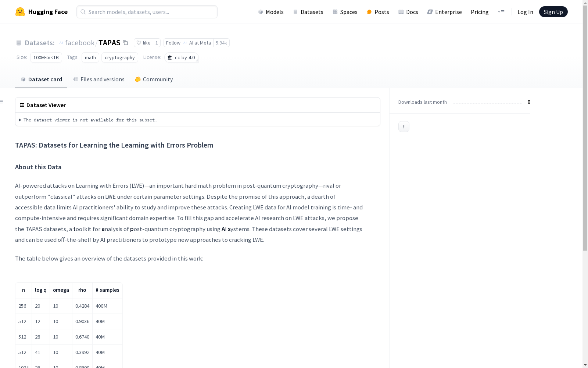The height and width of the screenshot is (368, 588).
Task: Open the facebook organization link
Action: click(80, 43)
